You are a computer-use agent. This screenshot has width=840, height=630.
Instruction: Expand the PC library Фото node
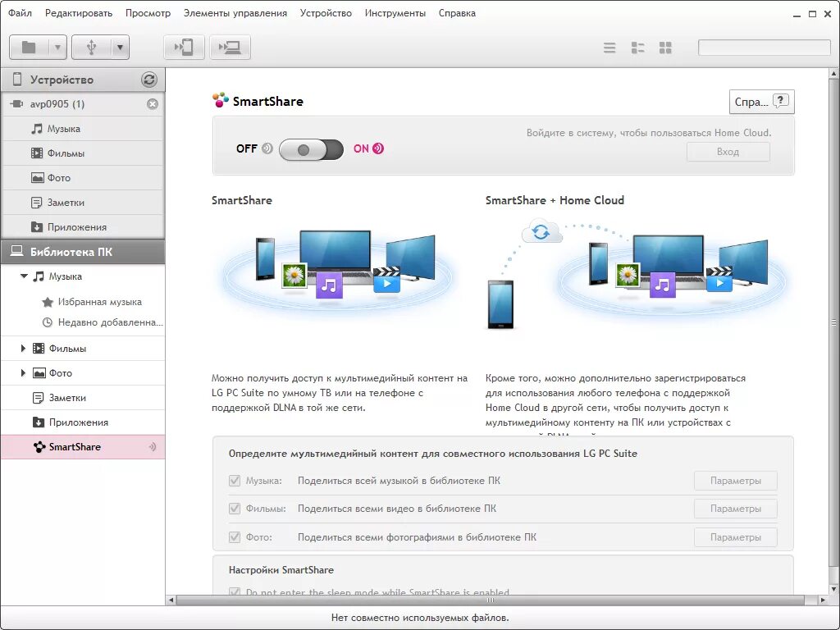[x=23, y=373]
